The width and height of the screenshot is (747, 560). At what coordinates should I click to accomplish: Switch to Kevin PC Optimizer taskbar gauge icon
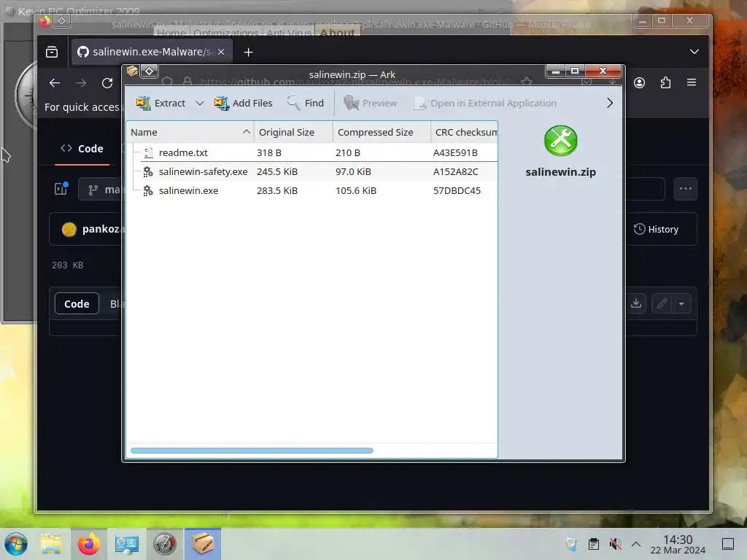[164, 544]
